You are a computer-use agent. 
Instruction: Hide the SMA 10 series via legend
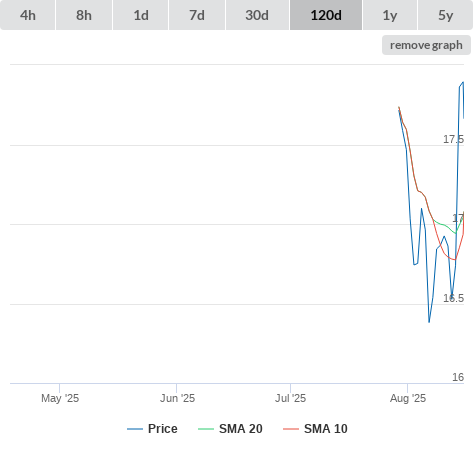pyautogui.click(x=326, y=429)
